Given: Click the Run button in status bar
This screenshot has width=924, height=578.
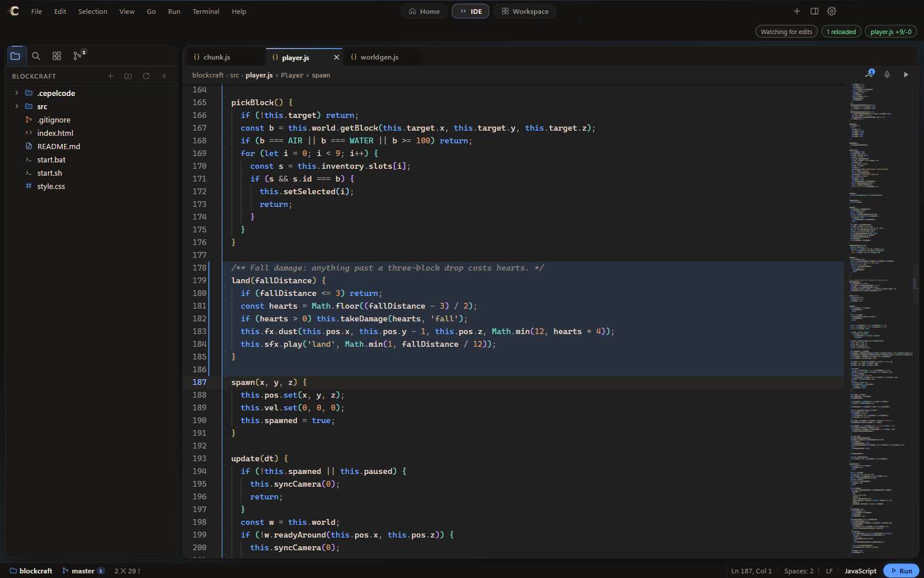Looking at the screenshot, I should click(x=901, y=570).
